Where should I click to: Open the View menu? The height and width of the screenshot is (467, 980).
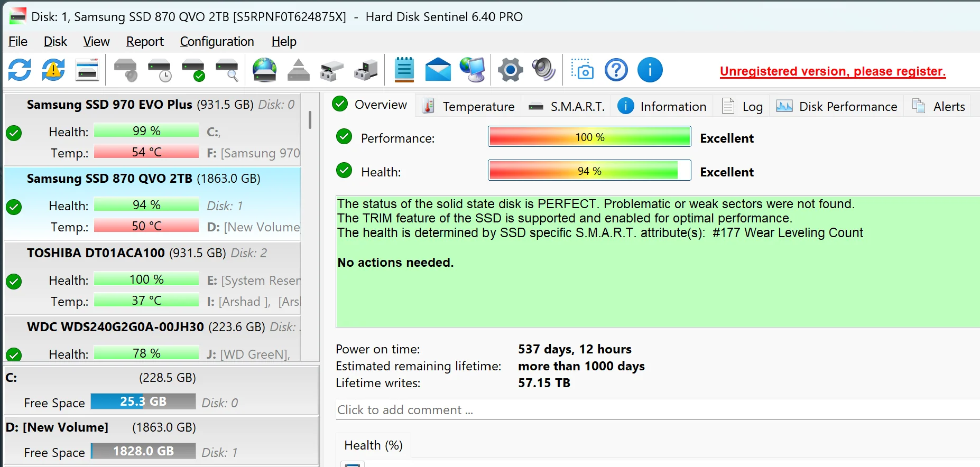[x=96, y=41]
